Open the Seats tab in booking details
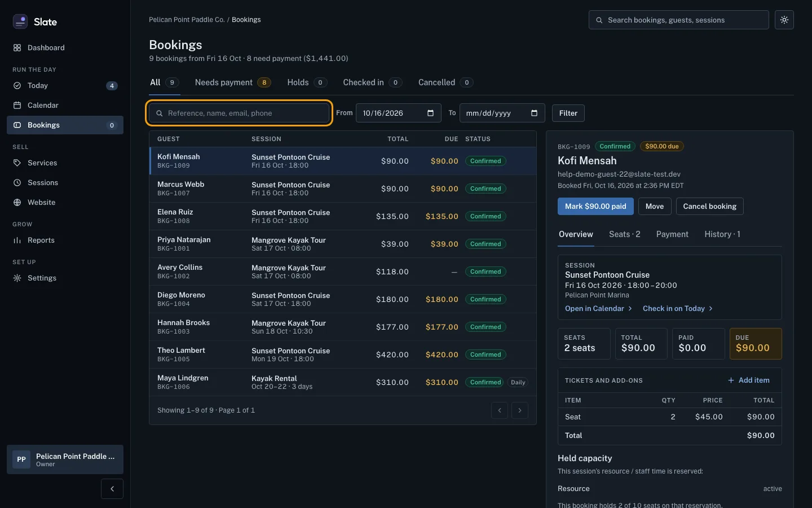 click(625, 234)
